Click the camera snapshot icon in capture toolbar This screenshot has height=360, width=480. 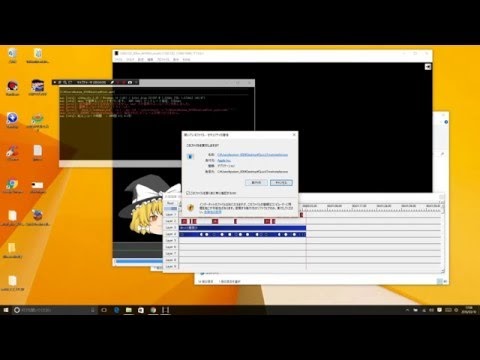click(130, 82)
